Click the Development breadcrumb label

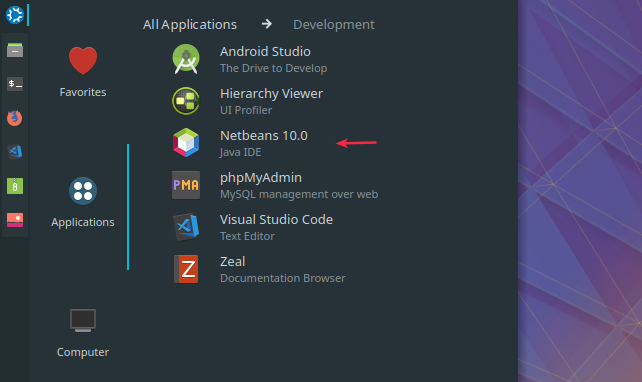334,25
